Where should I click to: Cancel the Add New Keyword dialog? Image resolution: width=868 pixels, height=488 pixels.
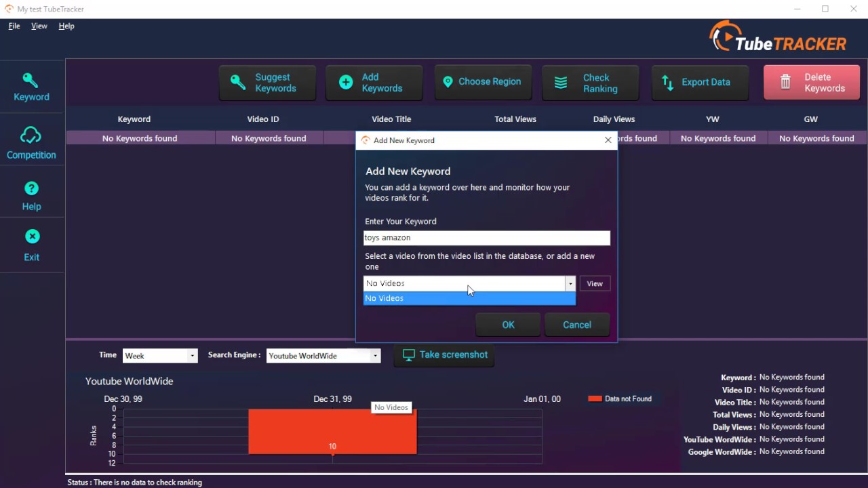(577, 325)
